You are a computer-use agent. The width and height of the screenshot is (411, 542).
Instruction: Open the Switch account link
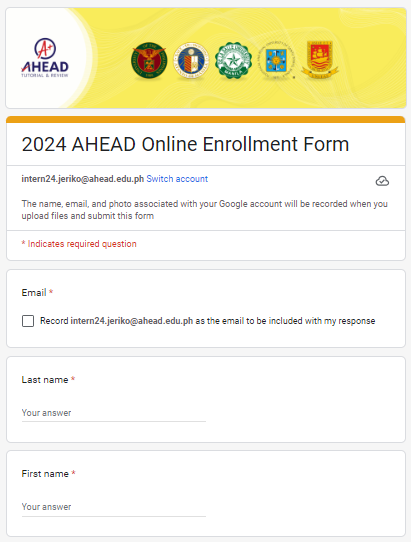coord(177,179)
